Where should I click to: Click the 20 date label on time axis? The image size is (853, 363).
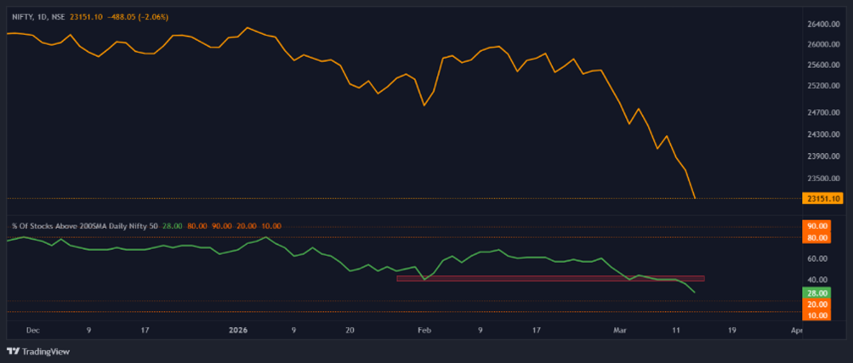350,330
